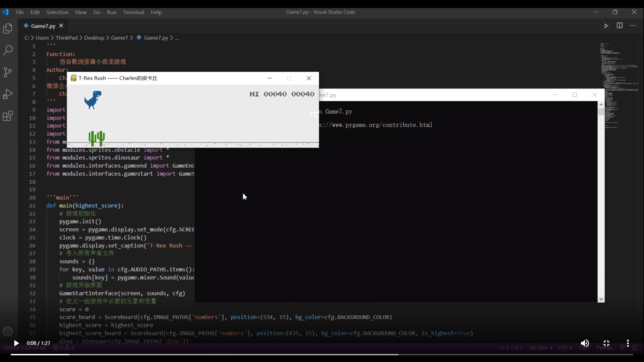Exit fullscreen on the video player
Viewport: 644px width, 362px height.
[606, 343]
